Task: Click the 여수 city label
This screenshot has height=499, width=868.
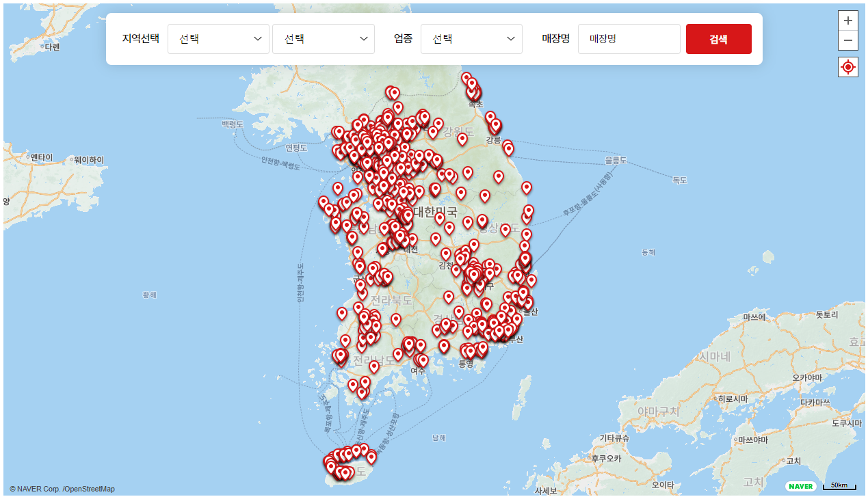Action: click(418, 370)
